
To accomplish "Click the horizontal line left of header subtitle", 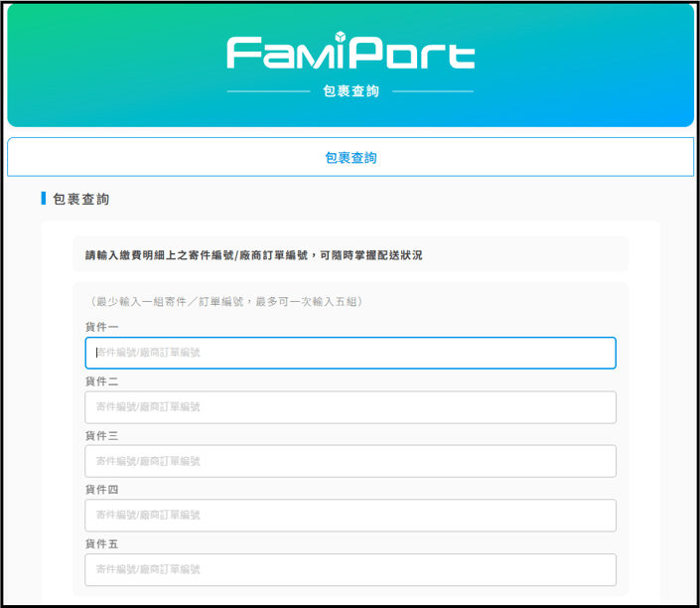I will click(268, 91).
